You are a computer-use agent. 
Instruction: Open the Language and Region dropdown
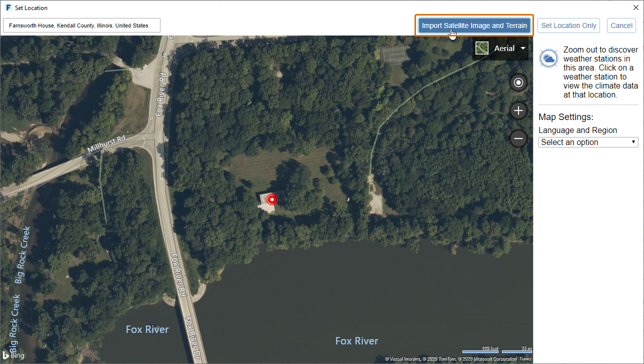pos(588,142)
